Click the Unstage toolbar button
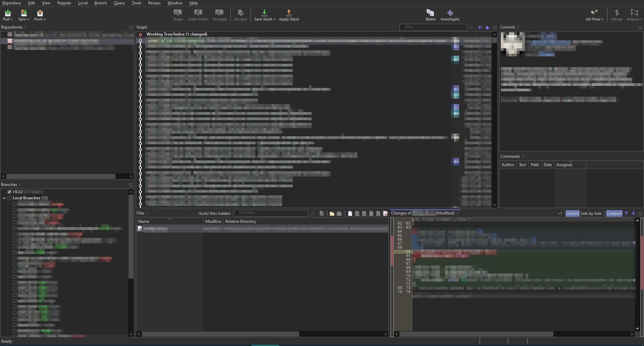This screenshot has height=346, width=644. [219, 15]
